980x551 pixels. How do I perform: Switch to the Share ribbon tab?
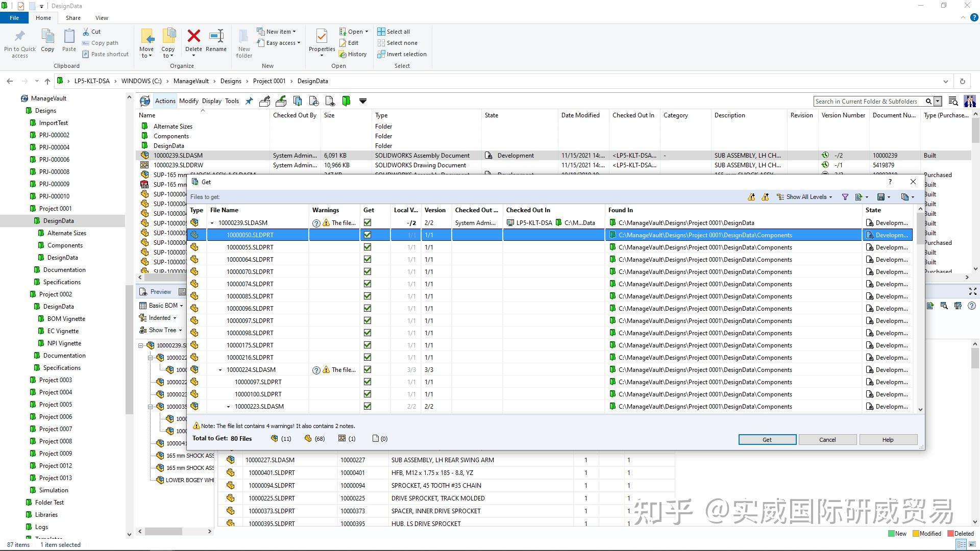coord(73,17)
